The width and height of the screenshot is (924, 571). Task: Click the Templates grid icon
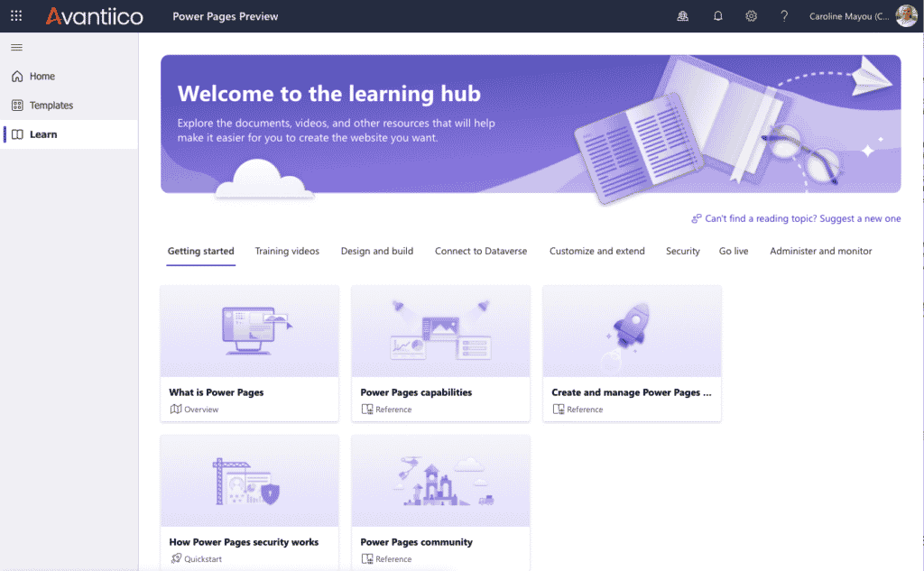17,105
